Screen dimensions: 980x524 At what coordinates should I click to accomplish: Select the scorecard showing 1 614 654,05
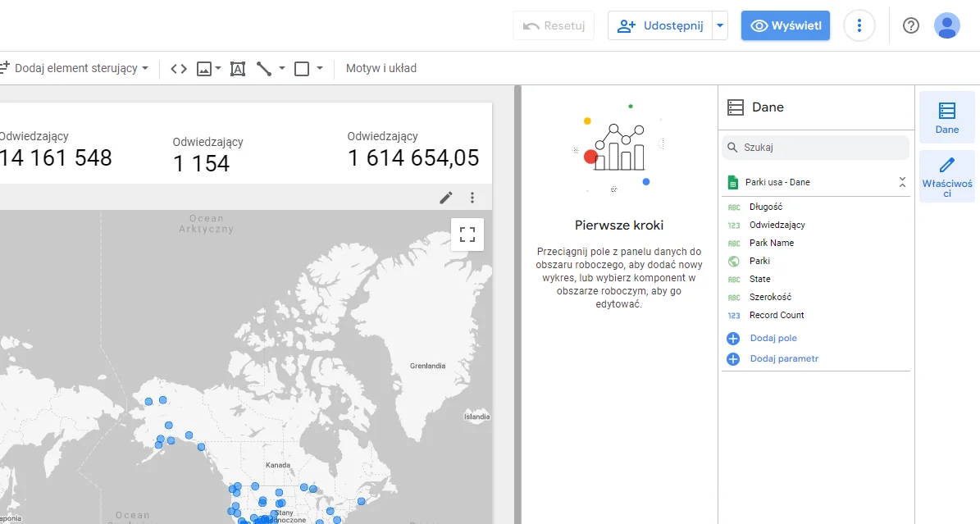pos(413,150)
